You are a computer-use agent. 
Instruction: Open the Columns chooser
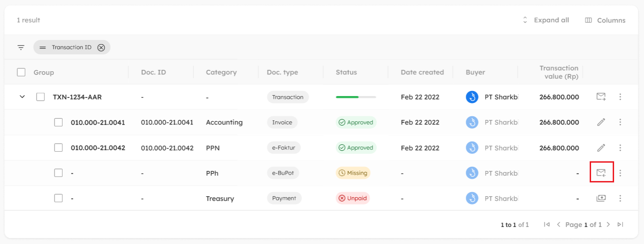605,20
